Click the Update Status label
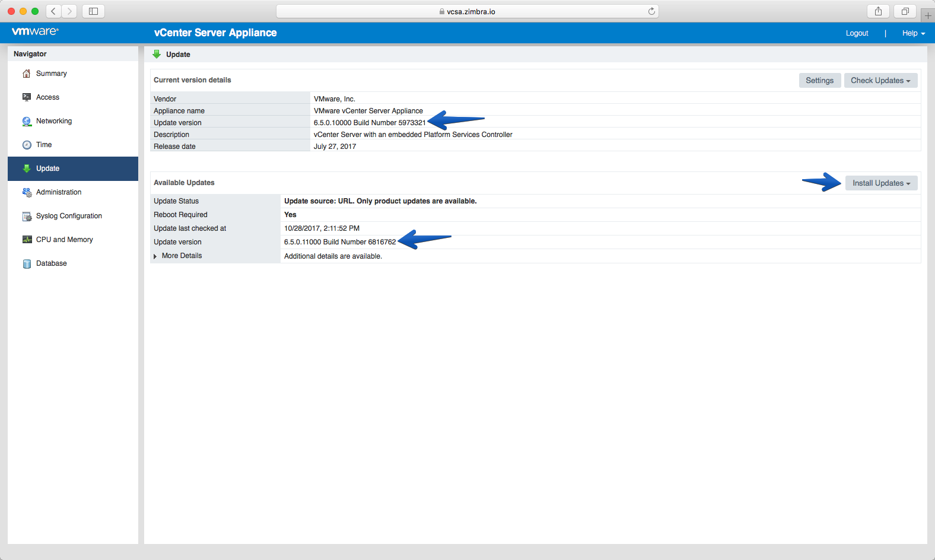This screenshot has height=560, width=935. [x=176, y=201]
